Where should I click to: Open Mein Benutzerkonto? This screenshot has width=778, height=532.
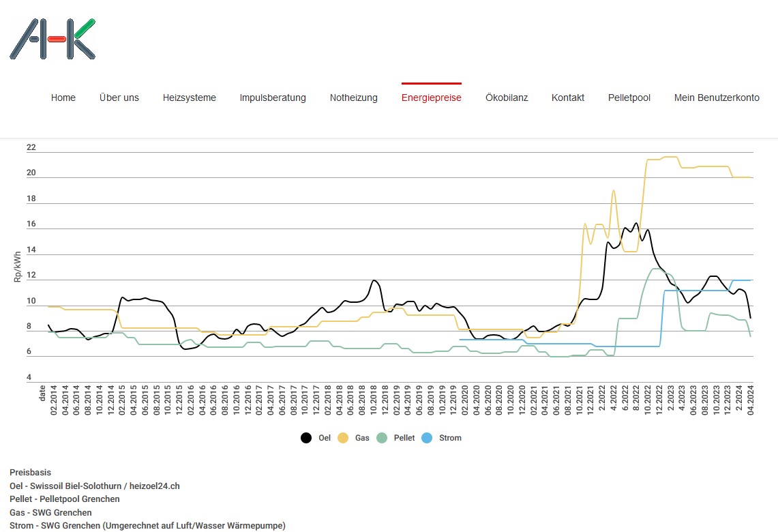point(717,98)
